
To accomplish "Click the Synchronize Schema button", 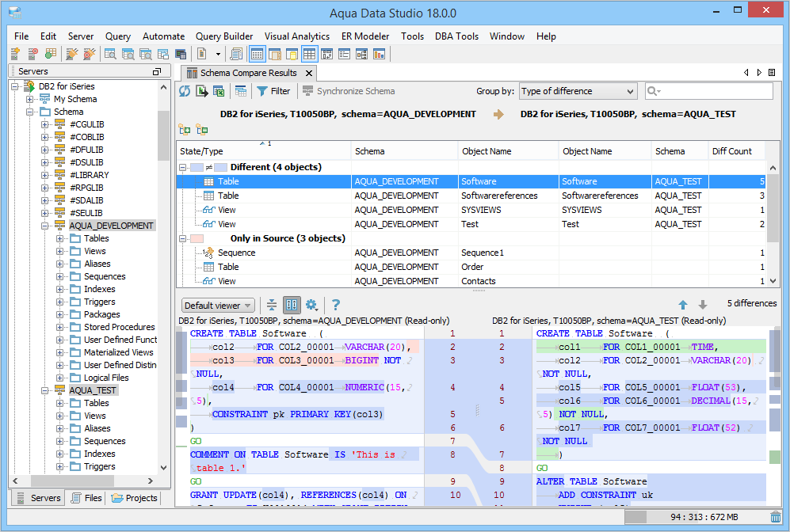I will pos(348,91).
